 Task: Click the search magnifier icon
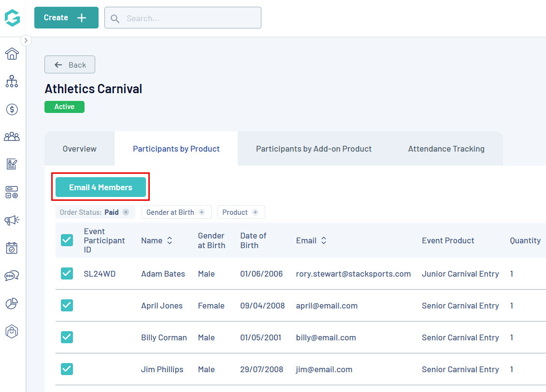(x=115, y=19)
